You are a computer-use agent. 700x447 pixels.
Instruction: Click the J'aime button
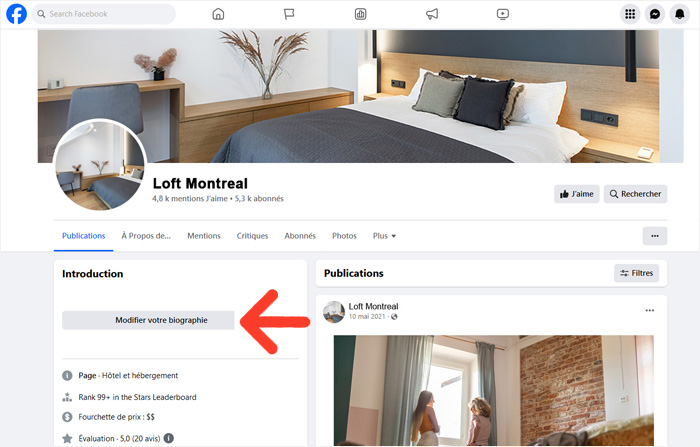pos(576,194)
